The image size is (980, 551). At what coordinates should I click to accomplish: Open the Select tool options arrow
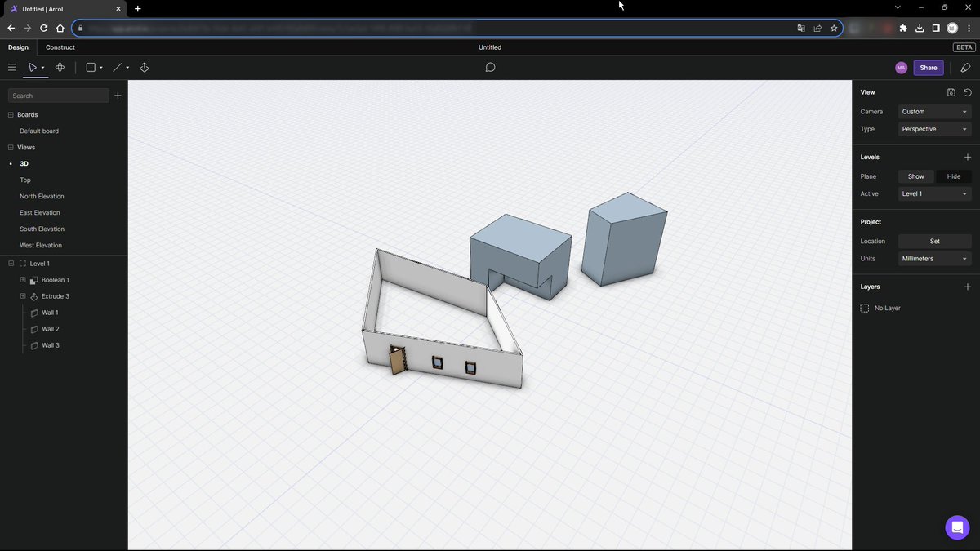pos(42,68)
